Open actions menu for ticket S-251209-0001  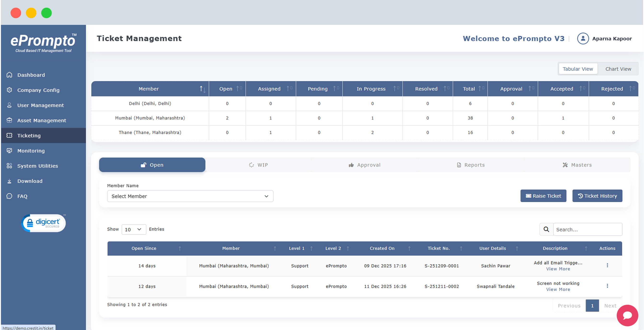pos(607,265)
